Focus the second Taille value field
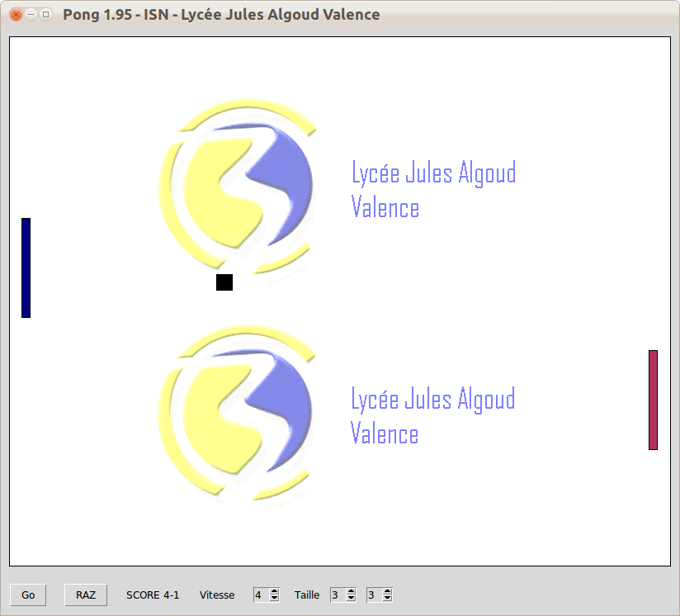Image resolution: width=680 pixels, height=616 pixels. click(x=375, y=595)
